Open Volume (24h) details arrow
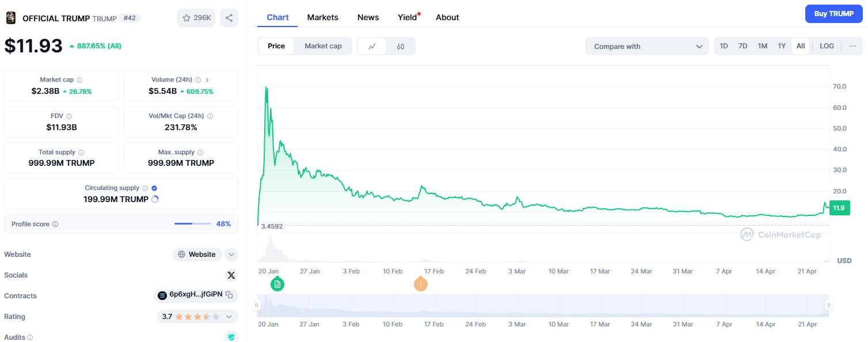The width and height of the screenshot is (868, 342). 207,80
